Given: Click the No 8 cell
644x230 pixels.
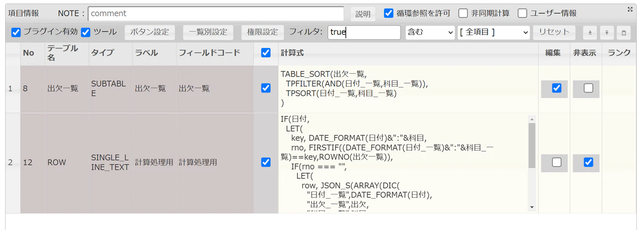Looking at the screenshot, I should coord(32,89).
